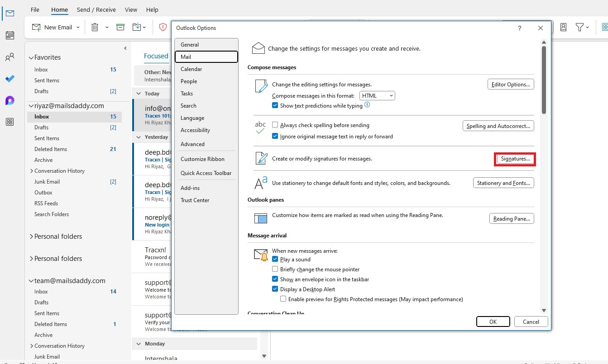Uncheck 'Display a Desktop Alert'
The width and height of the screenshot is (608, 364).
coord(275,289)
